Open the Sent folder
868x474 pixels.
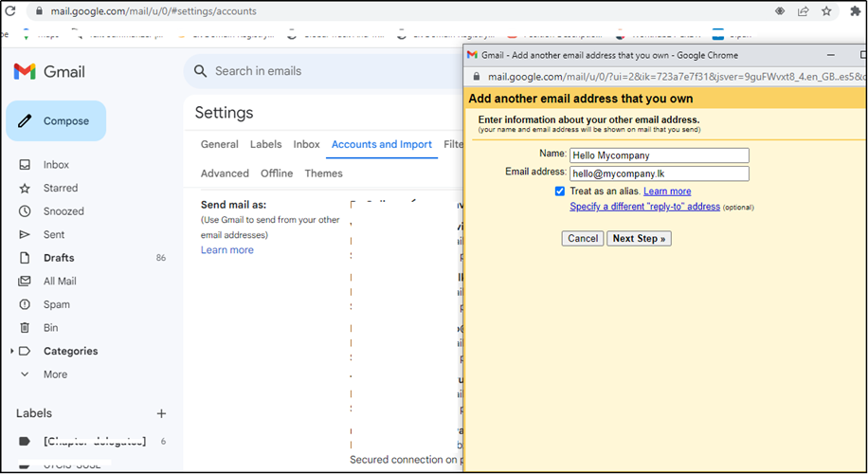[x=54, y=234]
